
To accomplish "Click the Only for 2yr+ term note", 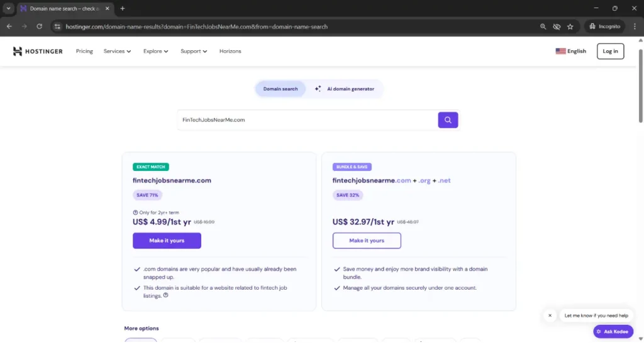I will tap(159, 212).
